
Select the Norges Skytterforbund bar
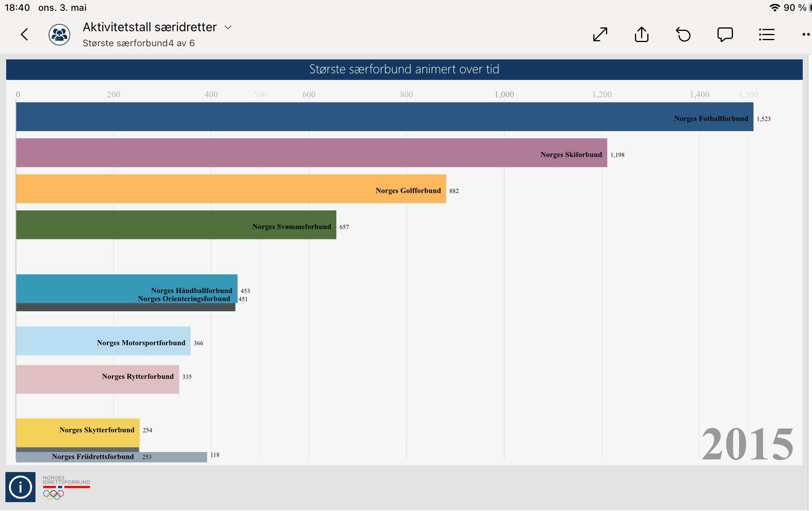[x=78, y=433]
